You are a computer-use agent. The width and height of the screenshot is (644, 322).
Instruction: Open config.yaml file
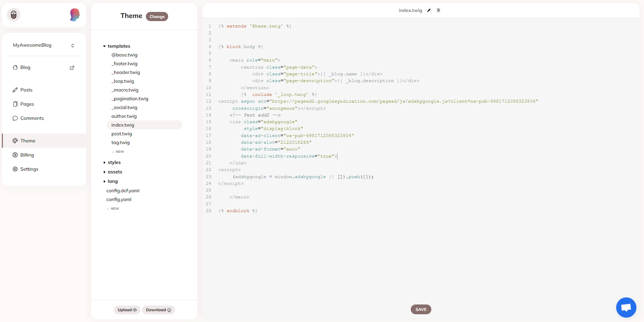coord(119,199)
